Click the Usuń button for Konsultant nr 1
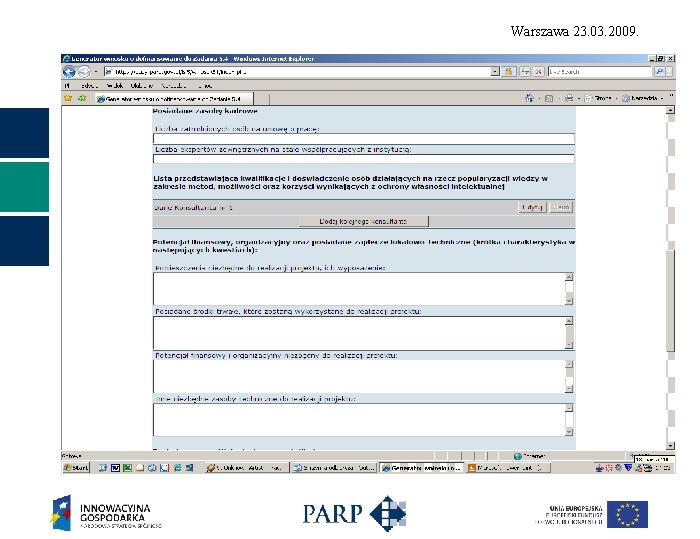The image size is (700, 539). point(561,207)
